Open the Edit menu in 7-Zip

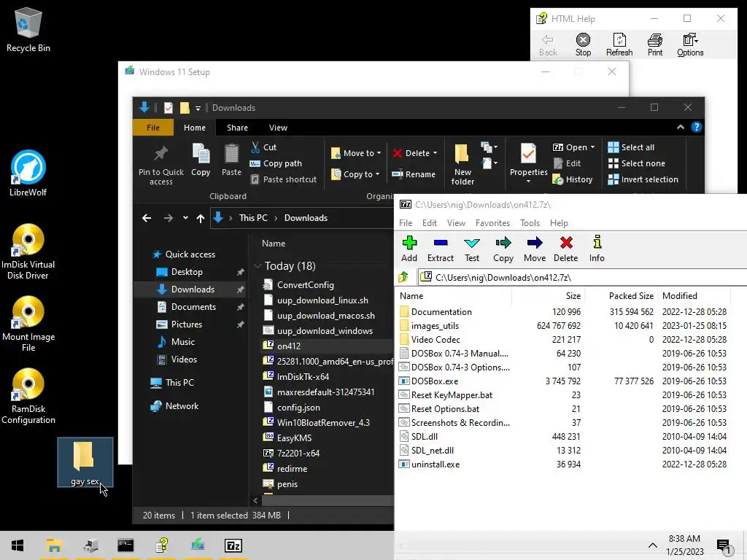click(429, 223)
